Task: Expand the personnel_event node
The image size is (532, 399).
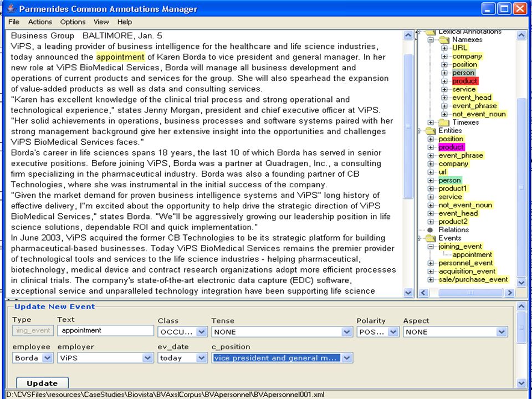Action: (431, 263)
